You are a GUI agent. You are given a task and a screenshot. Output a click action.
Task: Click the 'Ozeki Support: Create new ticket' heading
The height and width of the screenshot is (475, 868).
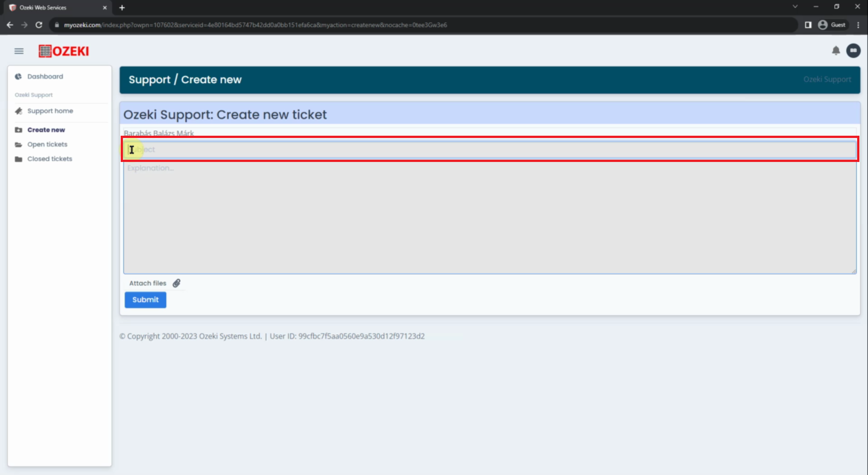tap(225, 114)
